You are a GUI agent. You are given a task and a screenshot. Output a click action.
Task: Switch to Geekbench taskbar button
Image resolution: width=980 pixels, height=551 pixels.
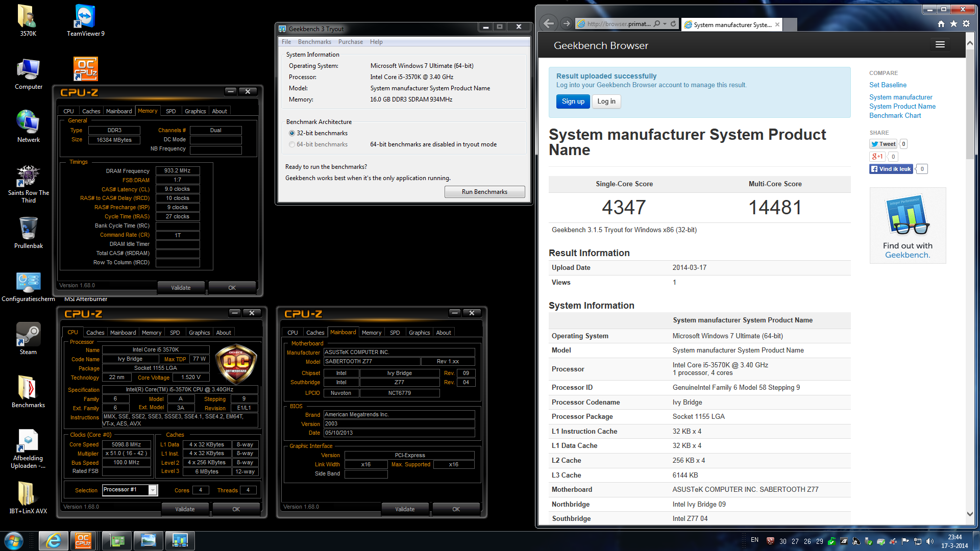click(180, 541)
